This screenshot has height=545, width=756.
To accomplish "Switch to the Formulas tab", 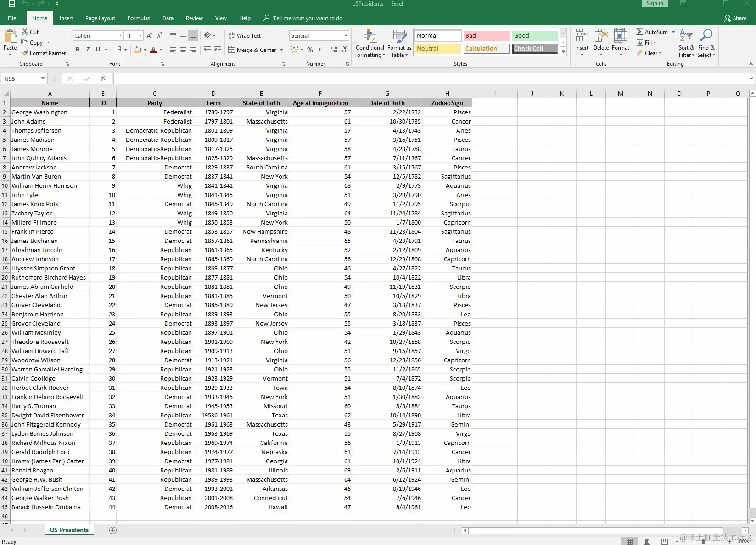I will pyautogui.click(x=139, y=18).
